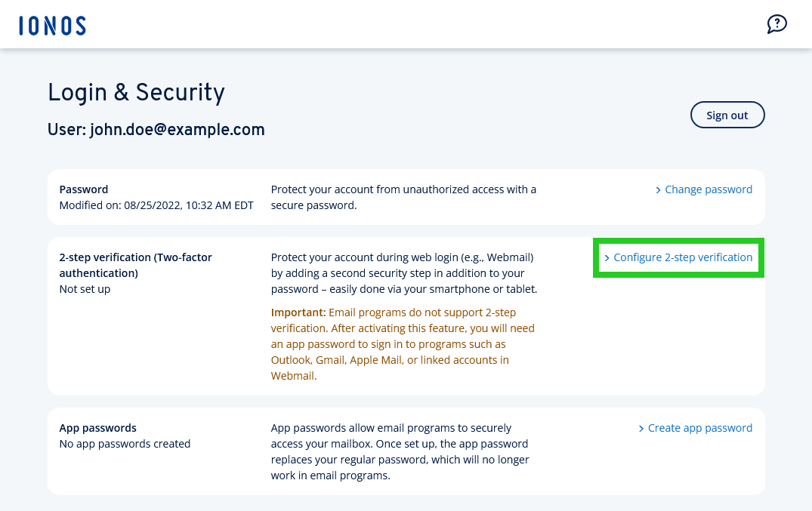Image resolution: width=812 pixels, height=511 pixels.
Task: Click the IONOS logo
Action: click(x=51, y=25)
